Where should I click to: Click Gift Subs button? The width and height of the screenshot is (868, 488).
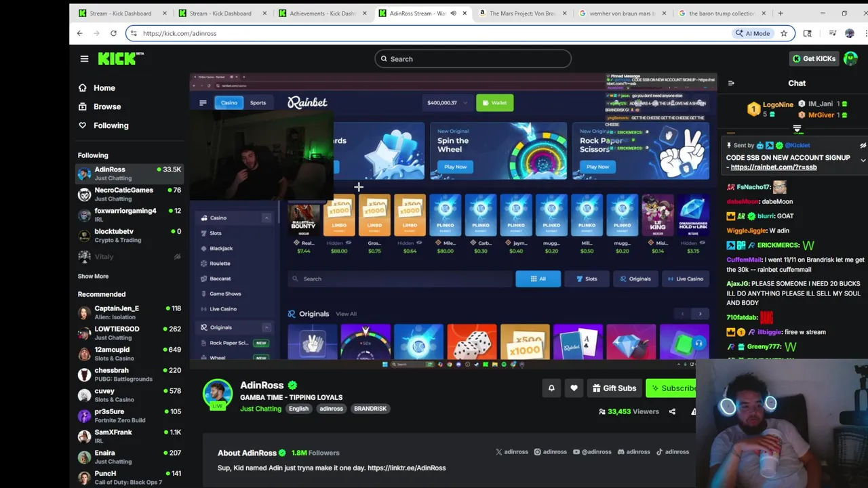click(614, 388)
